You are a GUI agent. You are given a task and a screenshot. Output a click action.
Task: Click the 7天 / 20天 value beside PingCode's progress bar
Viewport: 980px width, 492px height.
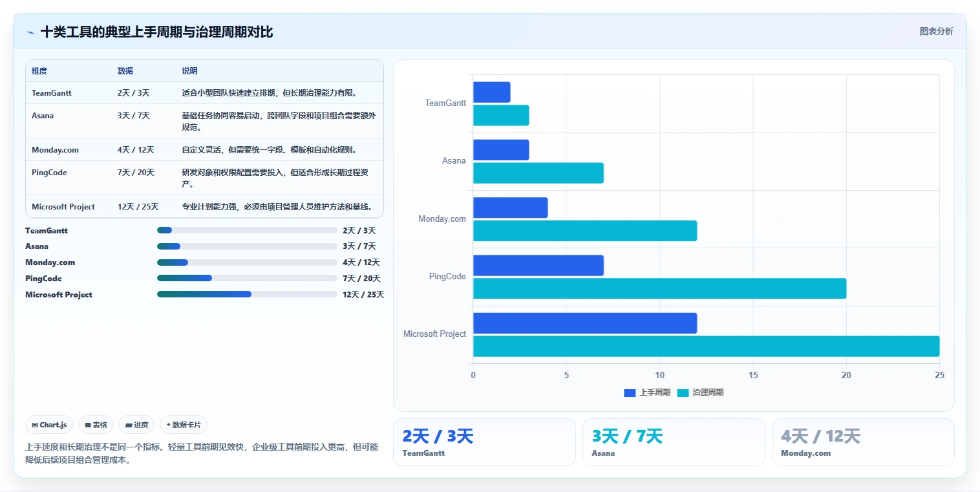click(x=361, y=279)
